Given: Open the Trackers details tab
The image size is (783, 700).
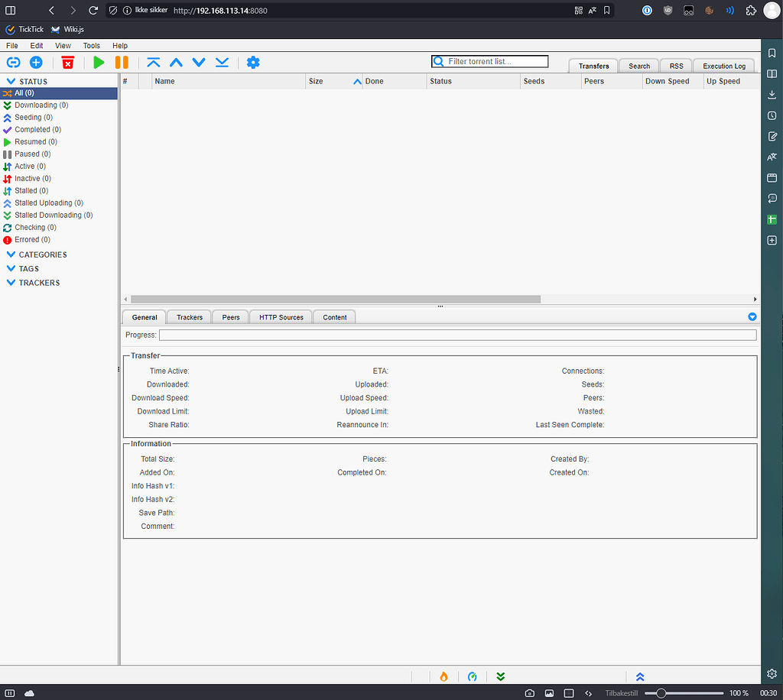Looking at the screenshot, I should (x=189, y=316).
